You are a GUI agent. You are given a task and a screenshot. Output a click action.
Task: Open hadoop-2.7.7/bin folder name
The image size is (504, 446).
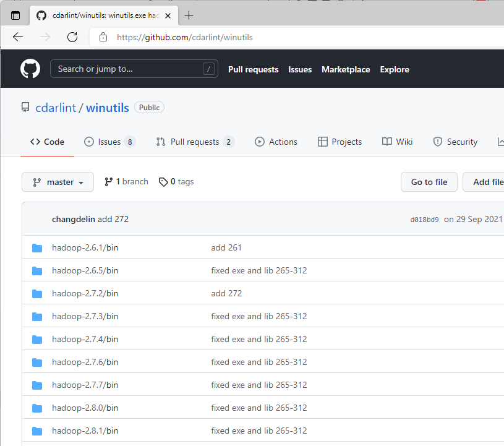click(85, 385)
